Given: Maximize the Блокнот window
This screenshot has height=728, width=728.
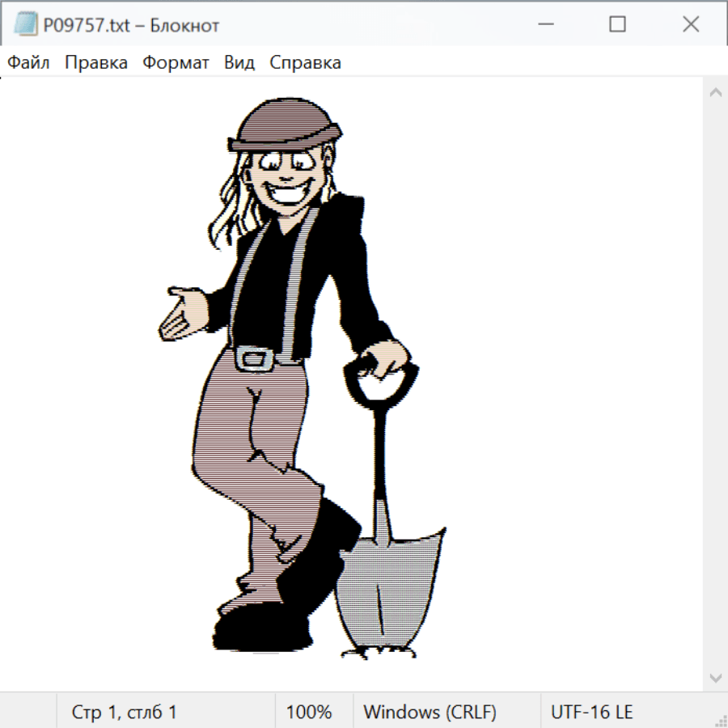Looking at the screenshot, I should (617, 24).
